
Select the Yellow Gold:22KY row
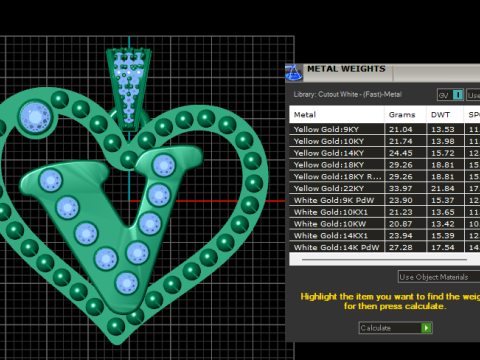pos(385,188)
